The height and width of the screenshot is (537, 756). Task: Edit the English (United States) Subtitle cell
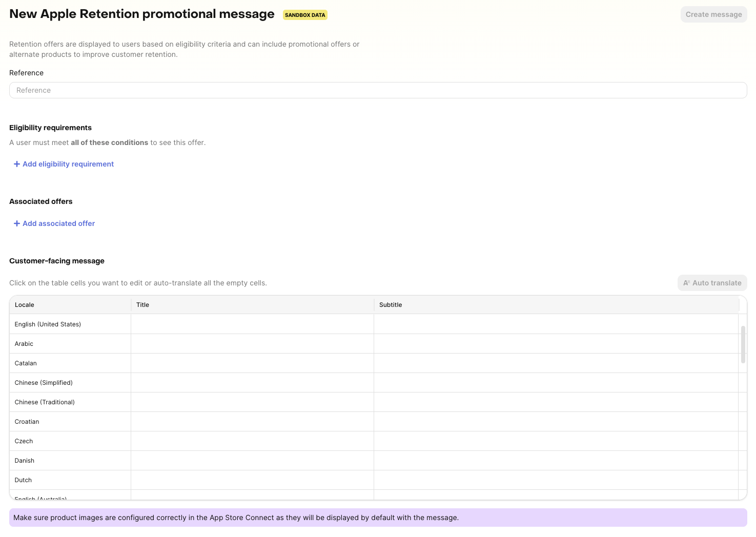[556, 324]
